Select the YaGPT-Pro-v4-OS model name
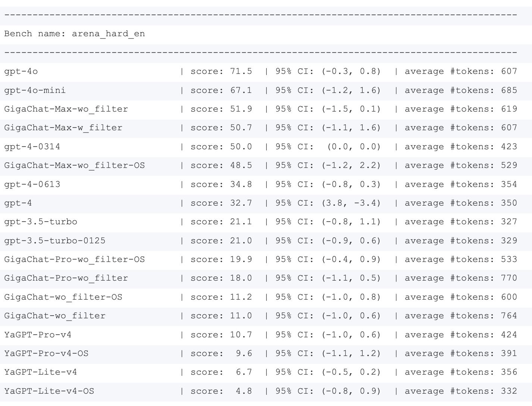This screenshot has width=532, height=406. click(x=46, y=353)
